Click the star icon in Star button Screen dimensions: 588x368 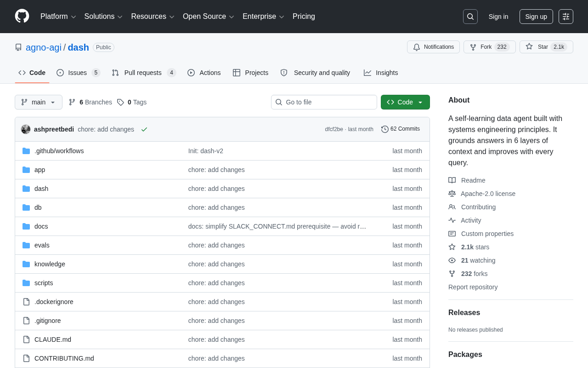(529, 46)
